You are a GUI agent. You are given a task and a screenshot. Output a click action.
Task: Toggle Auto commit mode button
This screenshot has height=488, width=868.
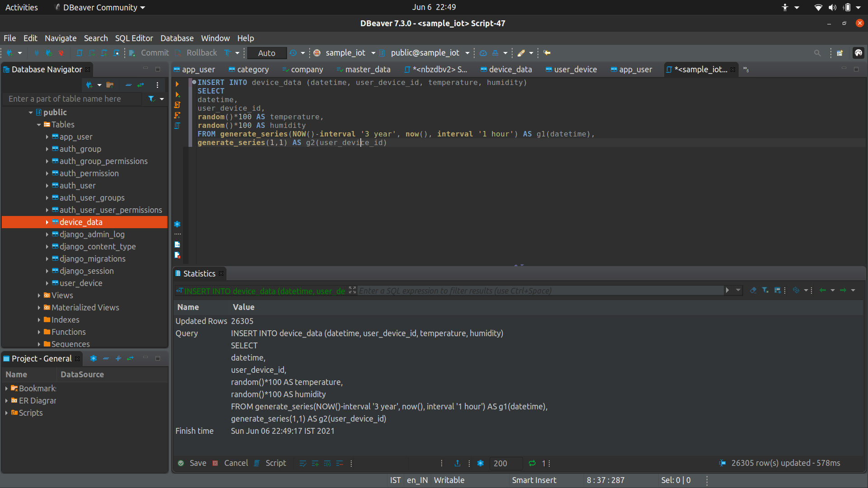coord(267,53)
